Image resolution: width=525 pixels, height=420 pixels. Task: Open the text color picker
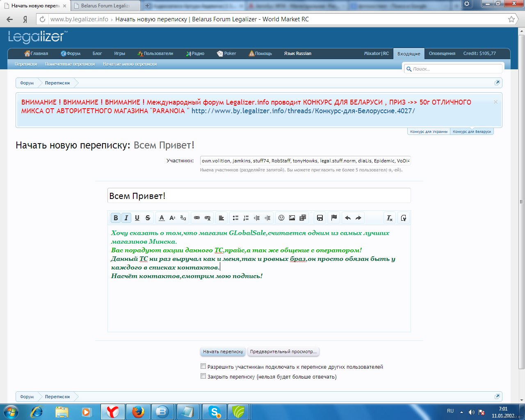coord(162,218)
